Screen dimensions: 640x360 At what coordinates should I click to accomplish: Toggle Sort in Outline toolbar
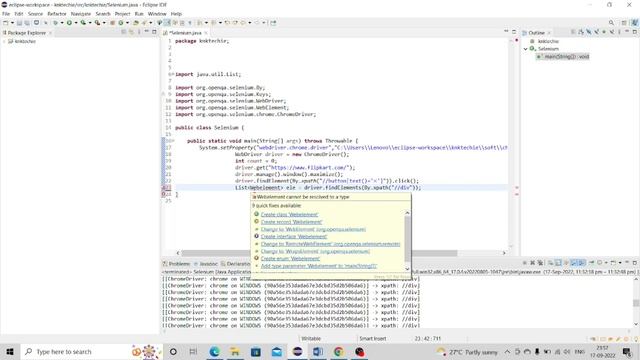[581, 32]
